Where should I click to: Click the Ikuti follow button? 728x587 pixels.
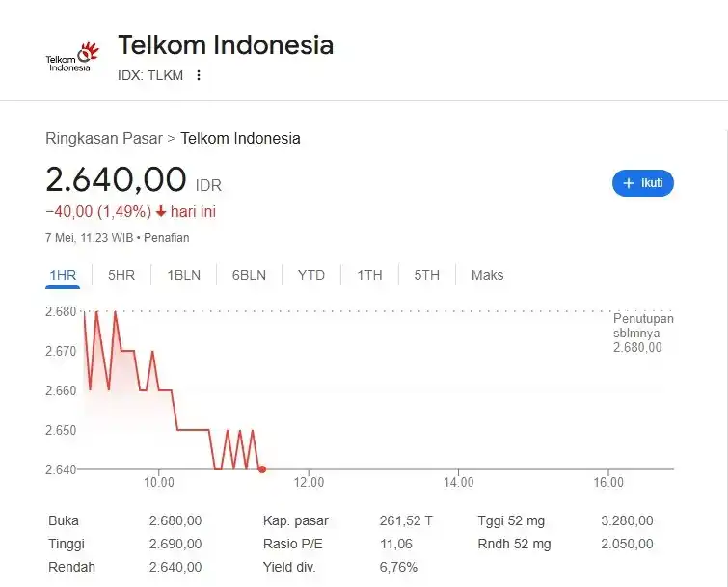click(643, 183)
